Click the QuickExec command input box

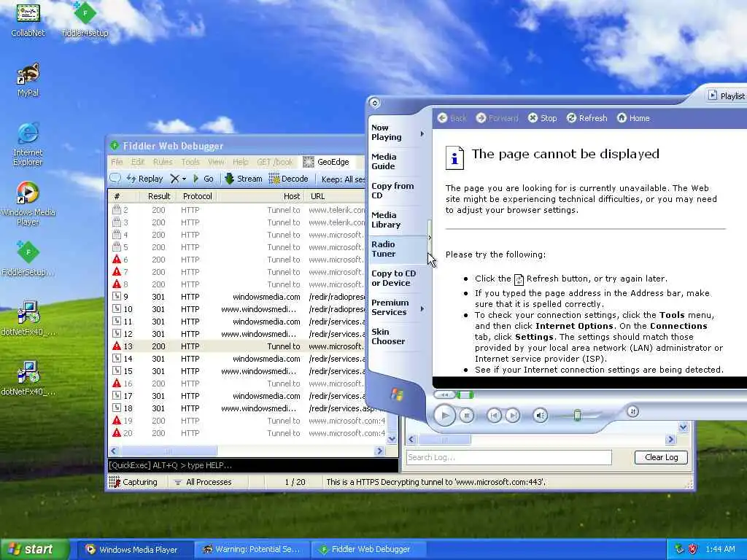pos(252,465)
